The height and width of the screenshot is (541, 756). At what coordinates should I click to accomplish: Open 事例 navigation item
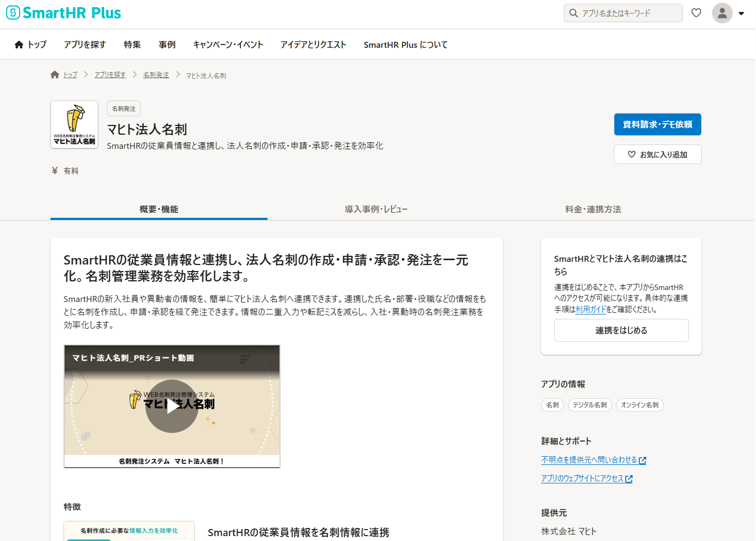(167, 45)
